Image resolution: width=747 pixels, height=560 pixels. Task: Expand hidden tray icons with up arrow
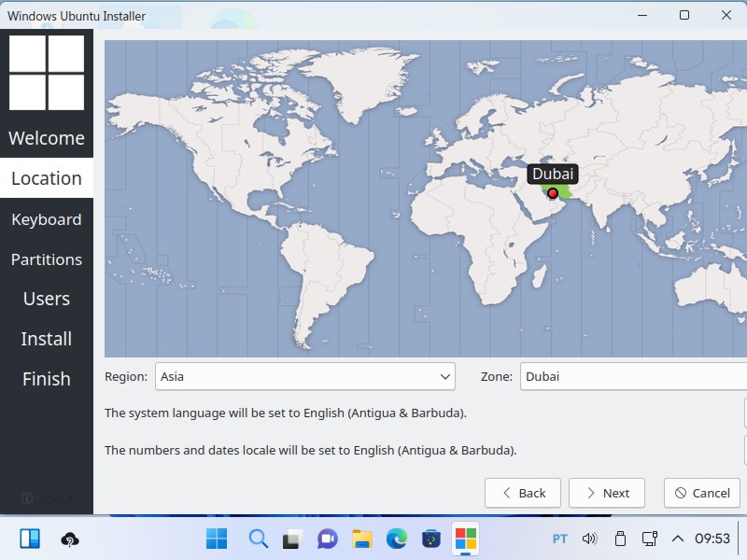tap(678, 539)
